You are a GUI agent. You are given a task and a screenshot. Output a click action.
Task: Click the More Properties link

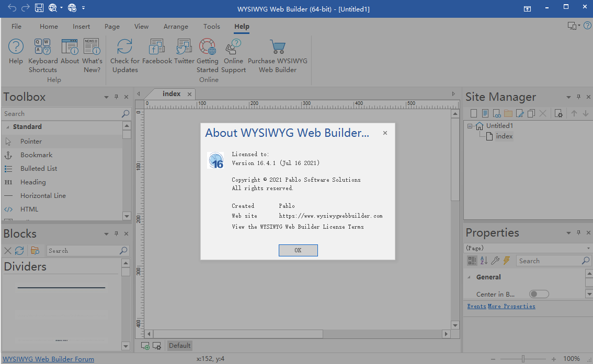[511, 306]
